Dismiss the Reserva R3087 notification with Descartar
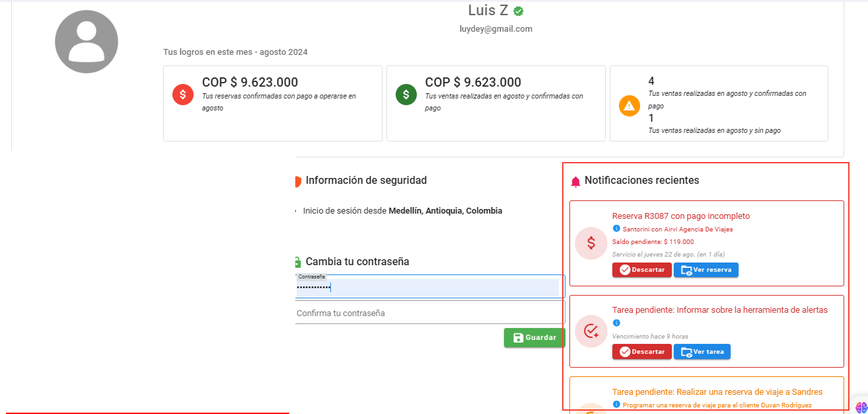This screenshot has height=414, width=868. pyautogui.click(x=641, y=270)
